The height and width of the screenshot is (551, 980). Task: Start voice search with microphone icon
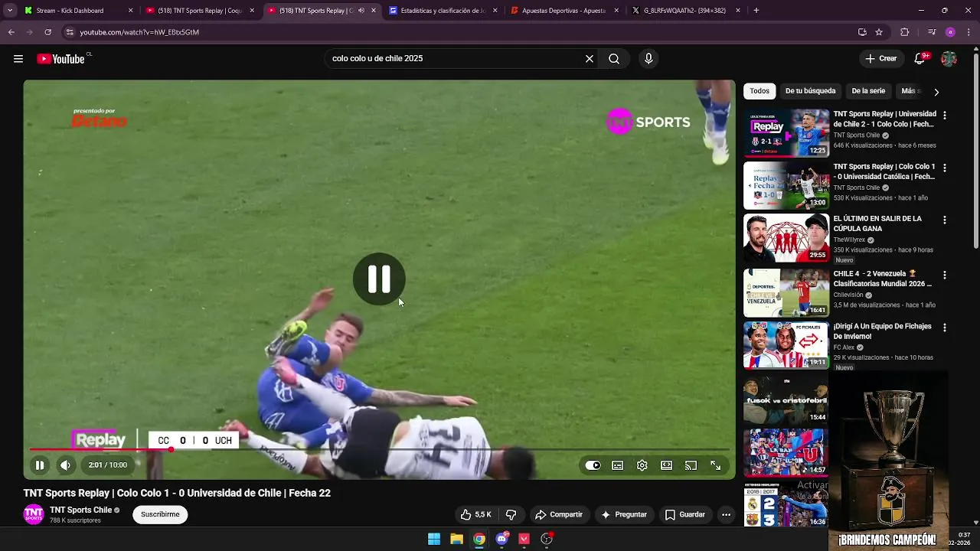pyautogui.click(x=648, y=59)
